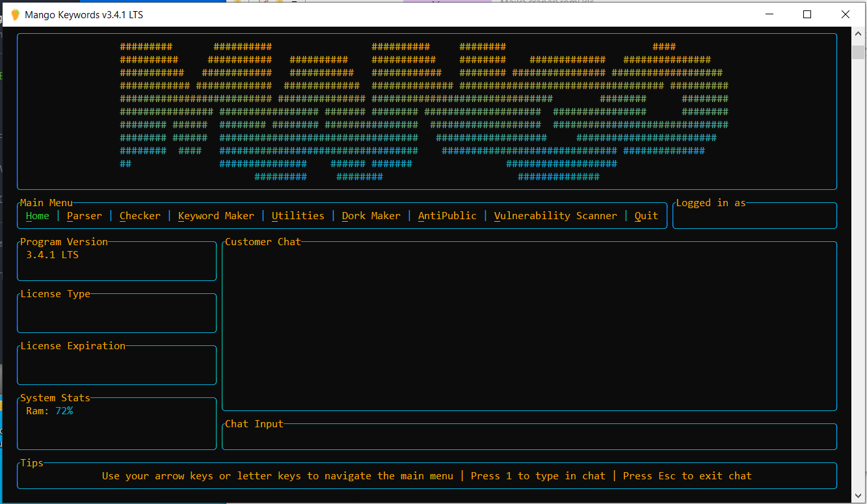This screenshot has height=504, width=867.
Task: Click the Logged in as box
Action: click(754, 216)
